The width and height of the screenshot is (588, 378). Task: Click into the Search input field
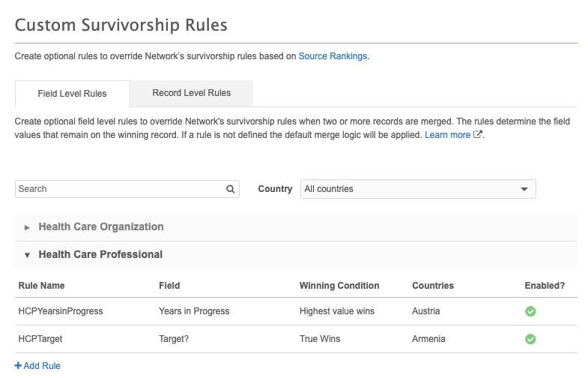(x=120, y=189)
